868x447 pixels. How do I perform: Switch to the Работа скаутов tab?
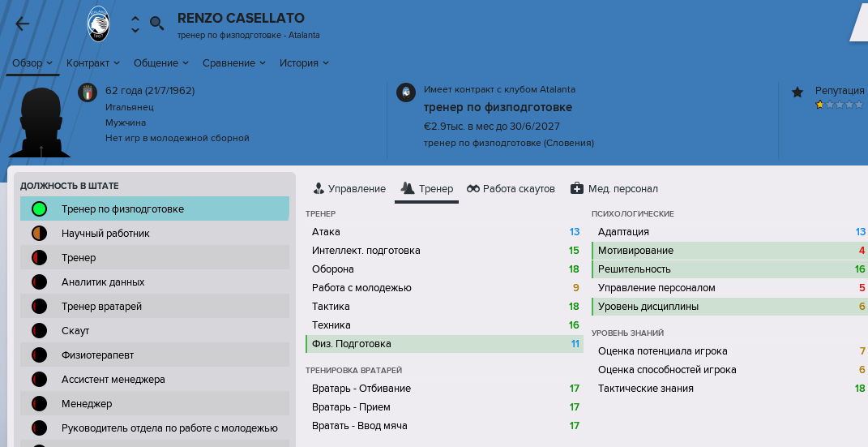511,189
